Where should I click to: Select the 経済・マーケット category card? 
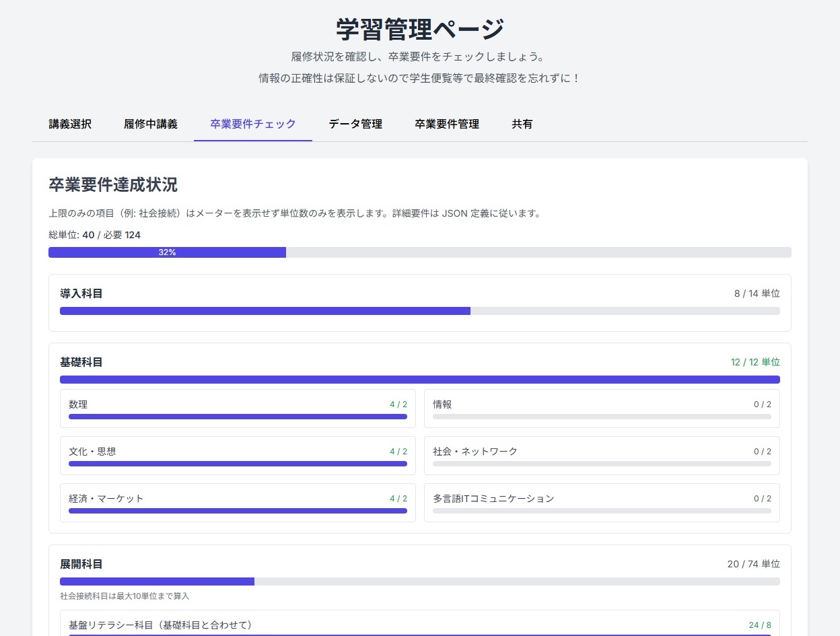click(238, 503)
